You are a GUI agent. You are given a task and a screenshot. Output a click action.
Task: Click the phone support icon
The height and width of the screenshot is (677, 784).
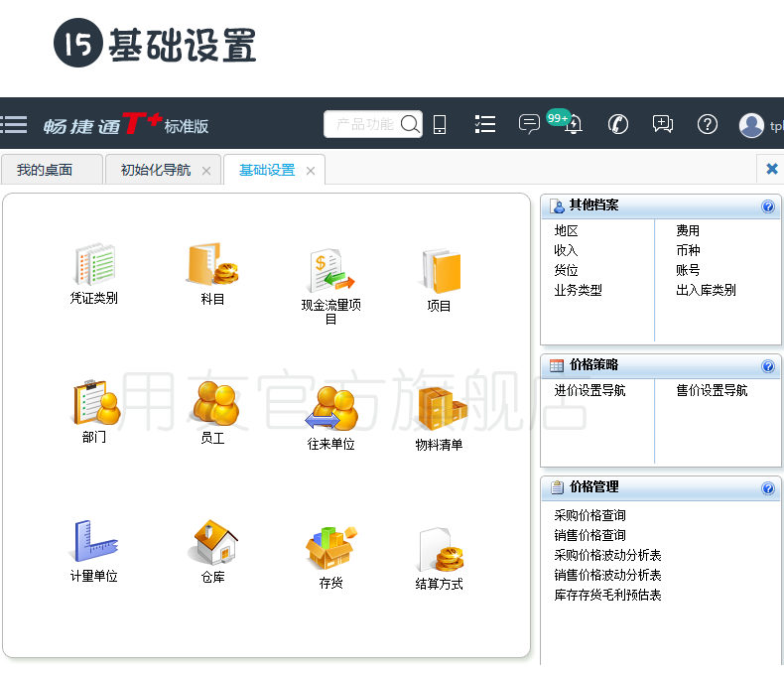click(x=618, y=124)
